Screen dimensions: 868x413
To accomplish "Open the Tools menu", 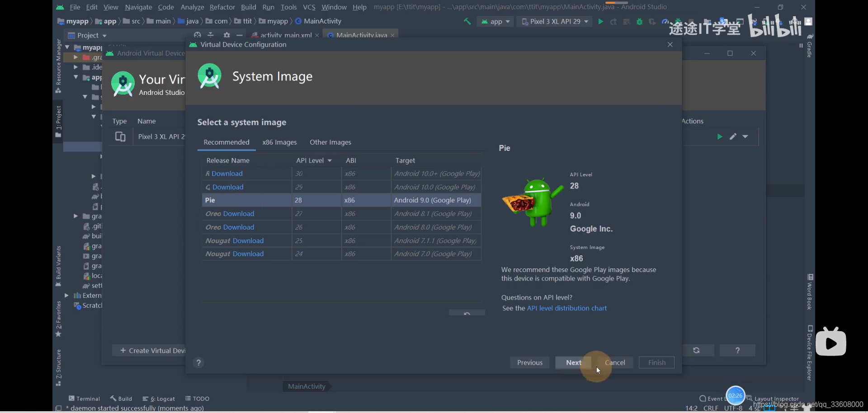I will (x=288, y=7).
